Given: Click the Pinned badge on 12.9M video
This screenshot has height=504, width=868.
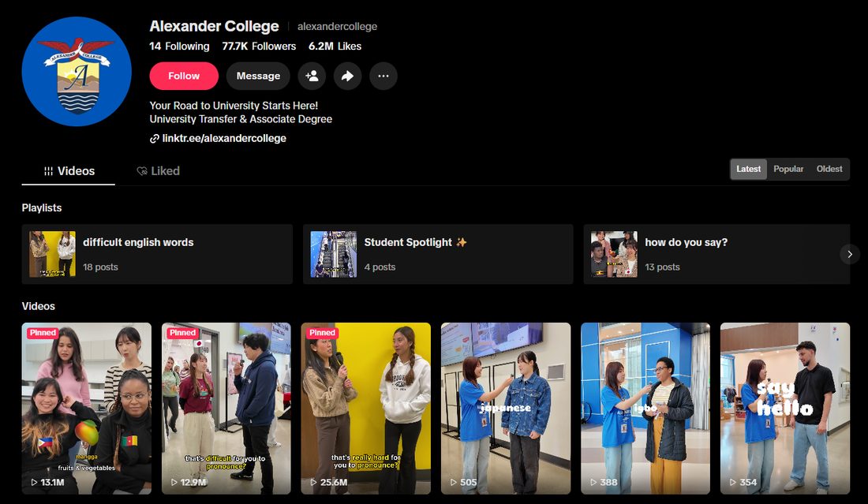Looking at the screenshot, I should pos(183,333).
